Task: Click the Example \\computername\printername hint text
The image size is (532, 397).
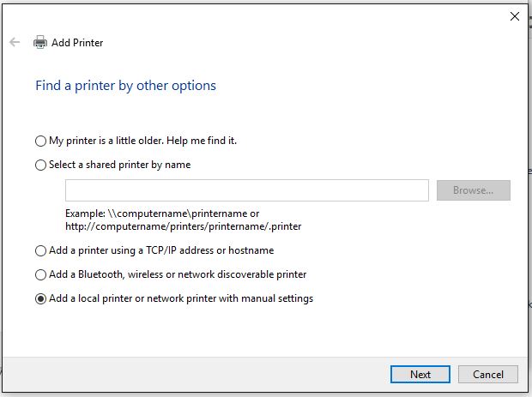Action: click(x=184, y=220)
